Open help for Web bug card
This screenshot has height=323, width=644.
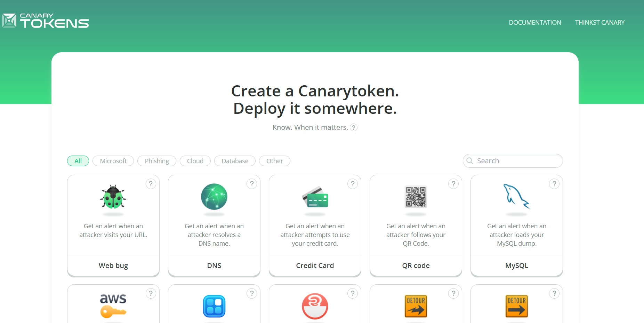pos(151,184)
